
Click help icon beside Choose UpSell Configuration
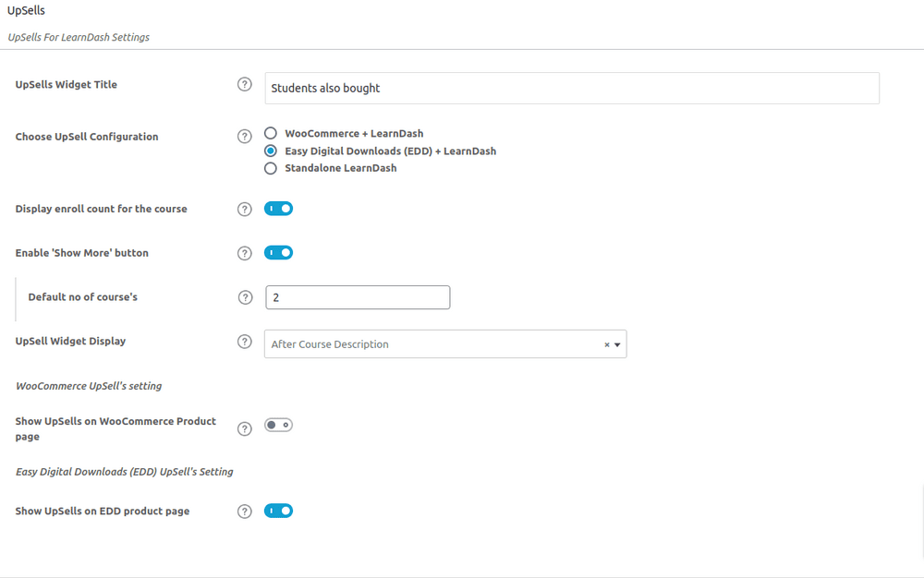pos(244,135)
